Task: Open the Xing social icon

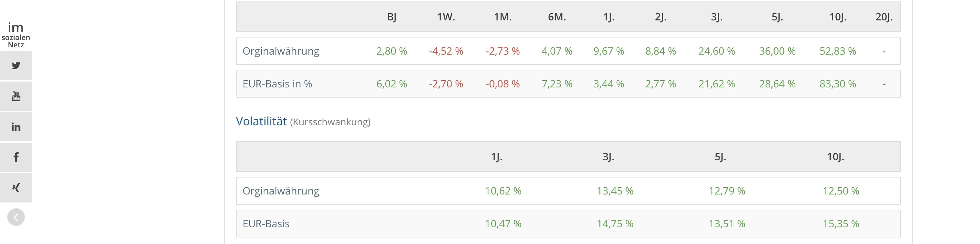Action: click(16, 188)
